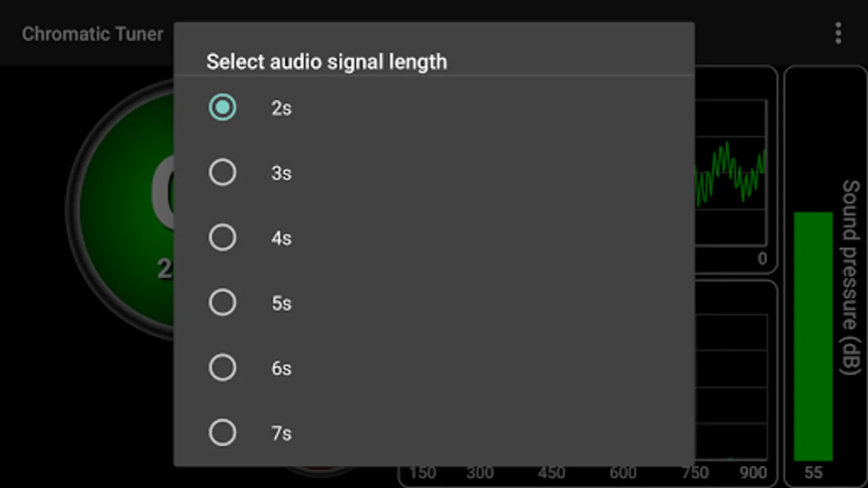
Task: Click the 'Sound pressure (dB)' vertical label
Action: [850, 277]
